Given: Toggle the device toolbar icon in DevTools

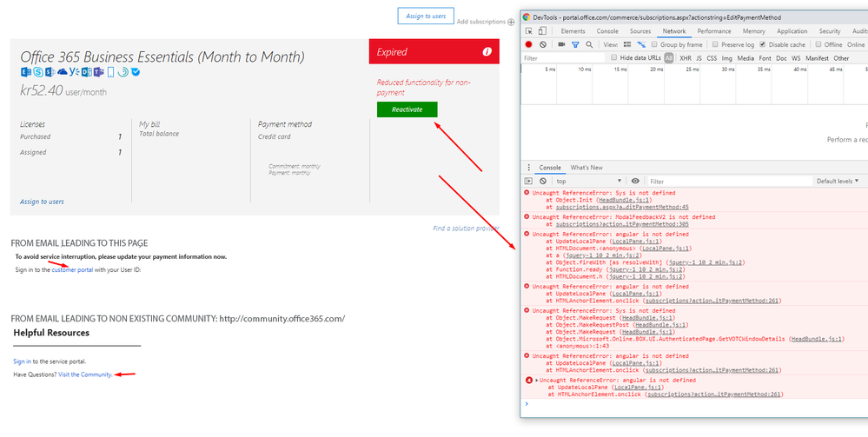Looking at the screenshot, I should click(x=542, y=31).
